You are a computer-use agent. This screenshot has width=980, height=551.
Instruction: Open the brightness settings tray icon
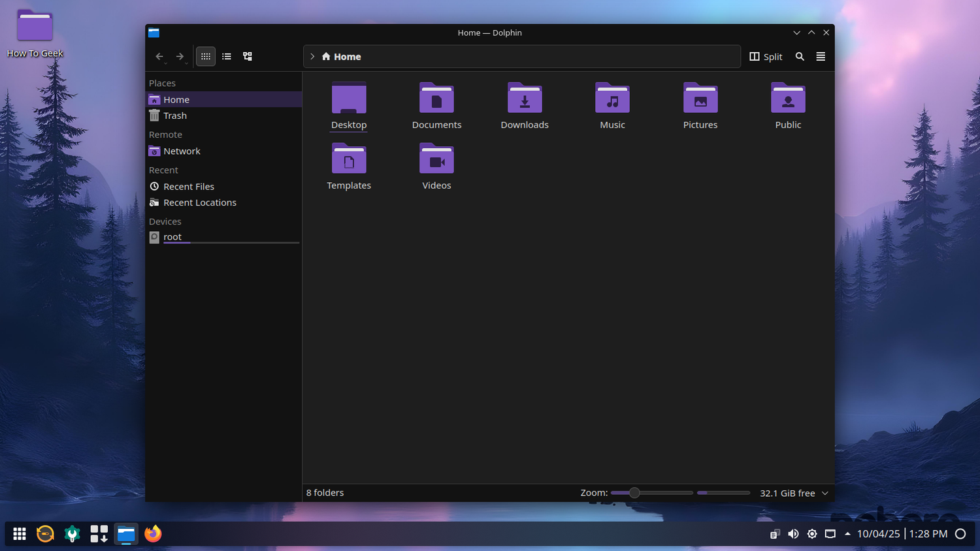[x=812, y=534]
